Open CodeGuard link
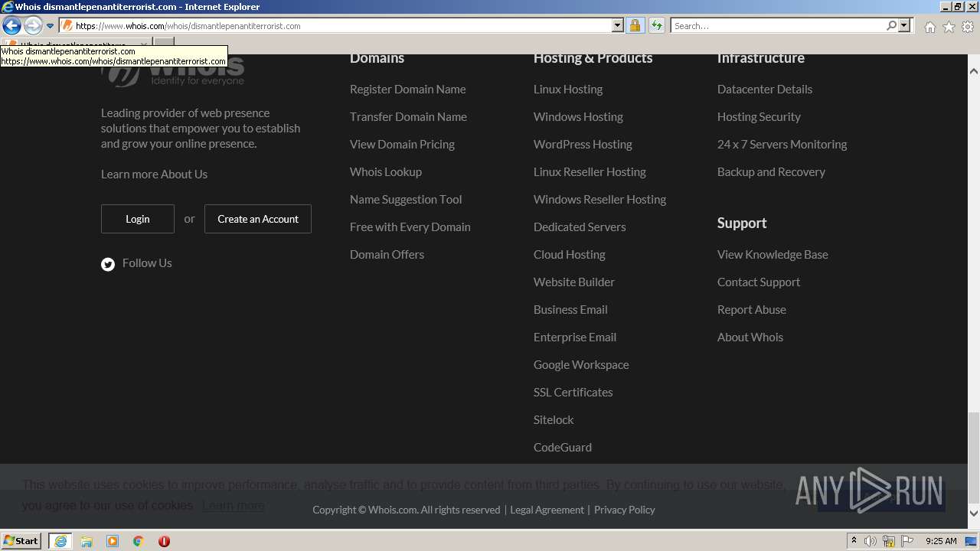Viewport: 980px width, 551px height. [x=563, y=448]
